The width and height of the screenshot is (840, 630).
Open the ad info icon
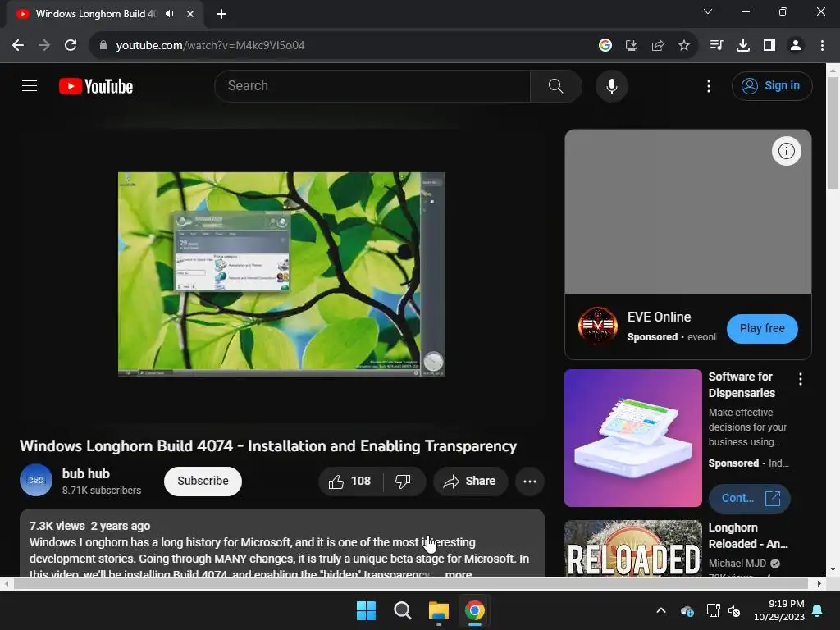[x=786, y=151]
